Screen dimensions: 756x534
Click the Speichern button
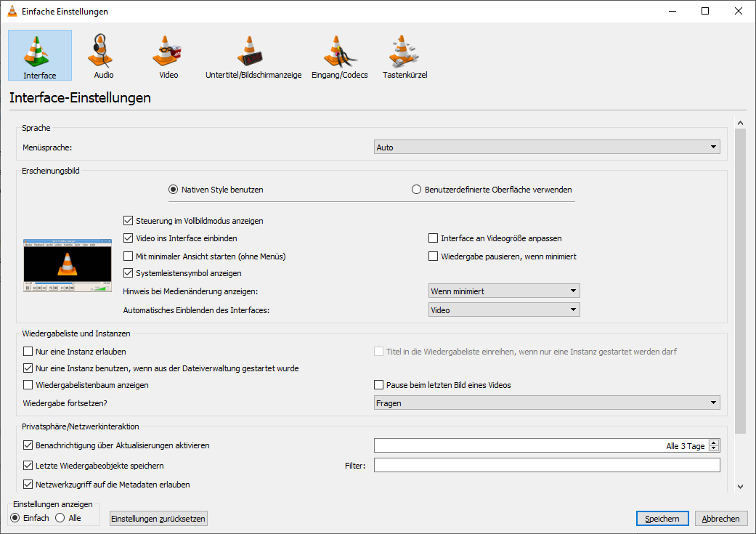click(x=662, y=518)
